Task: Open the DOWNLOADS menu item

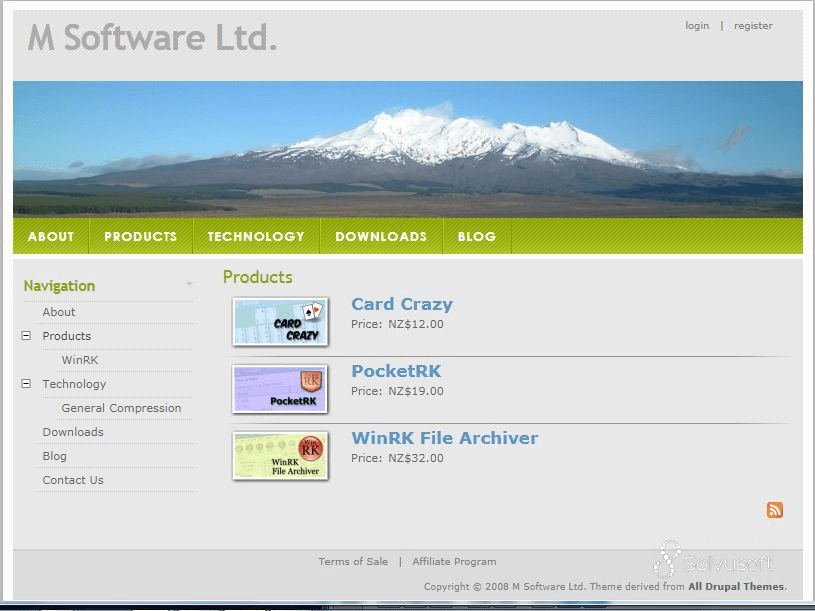Action: point(380,236)
